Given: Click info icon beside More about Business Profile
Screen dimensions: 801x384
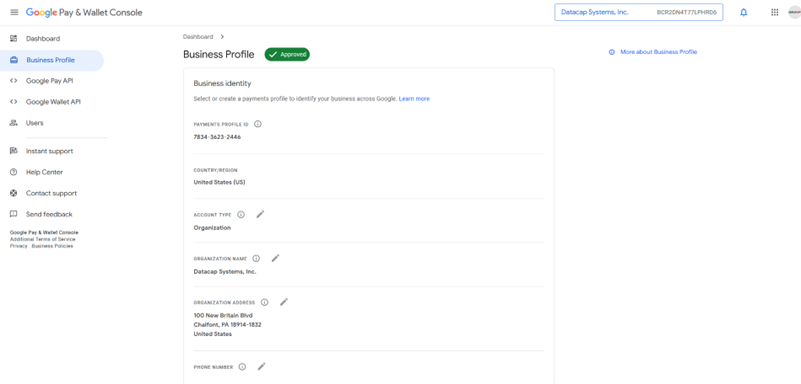Looking at the screenshot, I should click(611, 52).
